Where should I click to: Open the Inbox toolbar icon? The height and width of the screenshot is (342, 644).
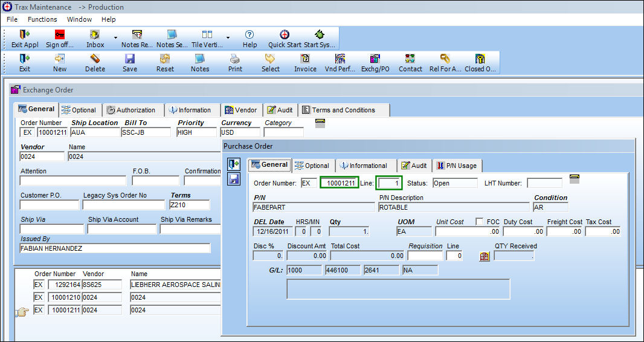[95, 39]
